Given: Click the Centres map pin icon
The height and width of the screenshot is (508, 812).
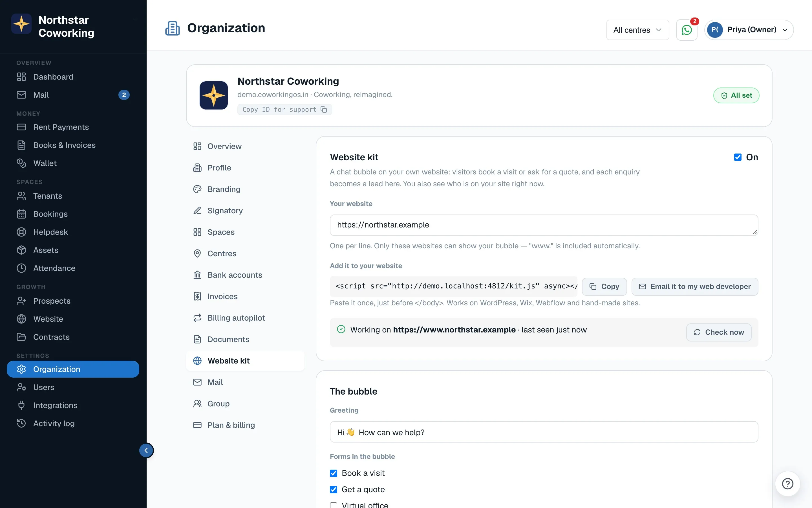Looking at the screenshot, I should pyautogui.click(x=197, y=254).
